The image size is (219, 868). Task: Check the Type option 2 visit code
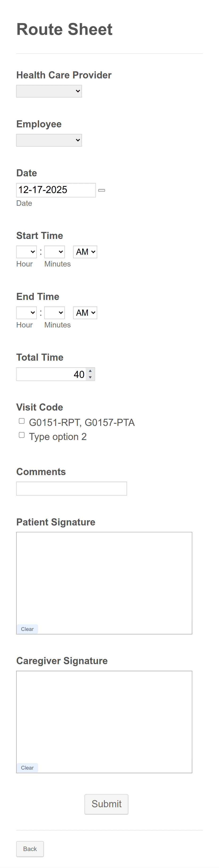tap(22, 435)
